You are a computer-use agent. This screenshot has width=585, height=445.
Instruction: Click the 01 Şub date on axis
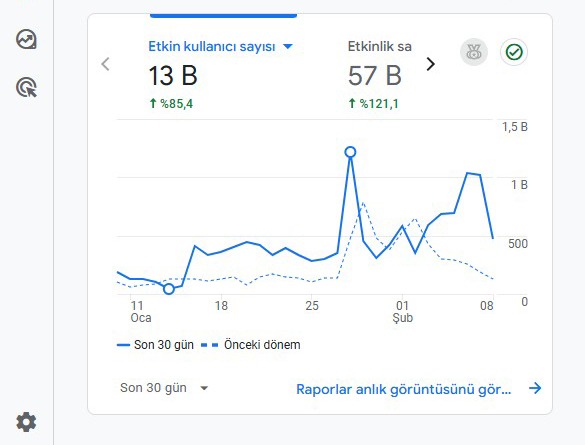pos(403,311)
